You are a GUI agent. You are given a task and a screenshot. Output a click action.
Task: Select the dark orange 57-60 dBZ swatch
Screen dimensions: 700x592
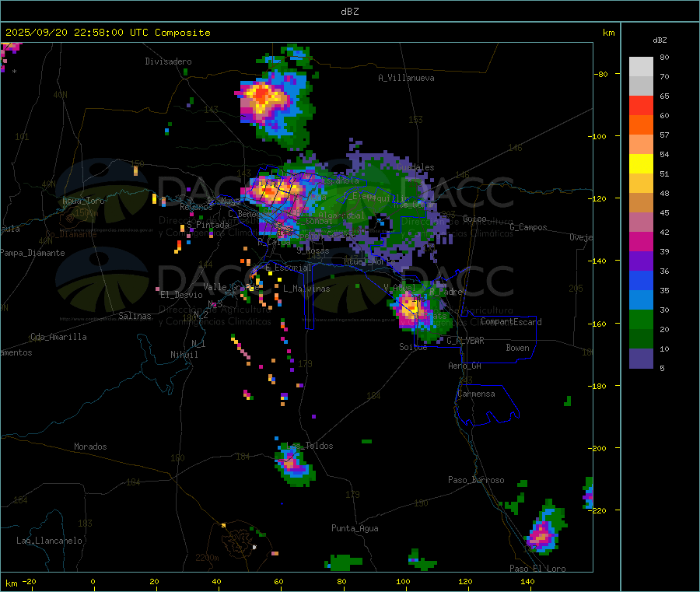(641, 125)
